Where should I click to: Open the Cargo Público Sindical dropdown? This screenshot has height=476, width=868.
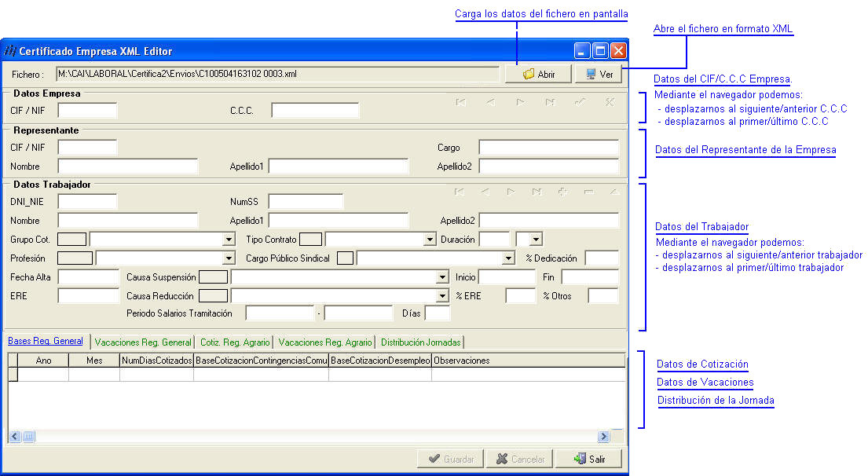pos(507,258)
